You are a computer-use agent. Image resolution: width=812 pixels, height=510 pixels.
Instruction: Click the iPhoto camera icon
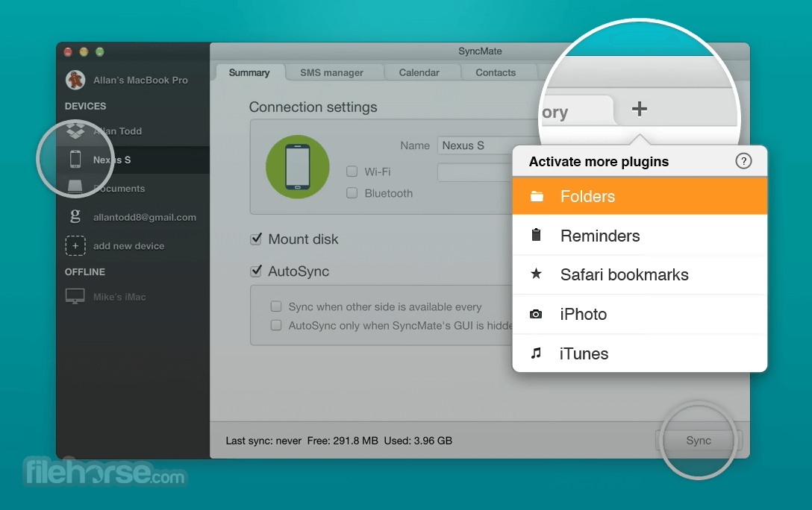tap(536, 314)
